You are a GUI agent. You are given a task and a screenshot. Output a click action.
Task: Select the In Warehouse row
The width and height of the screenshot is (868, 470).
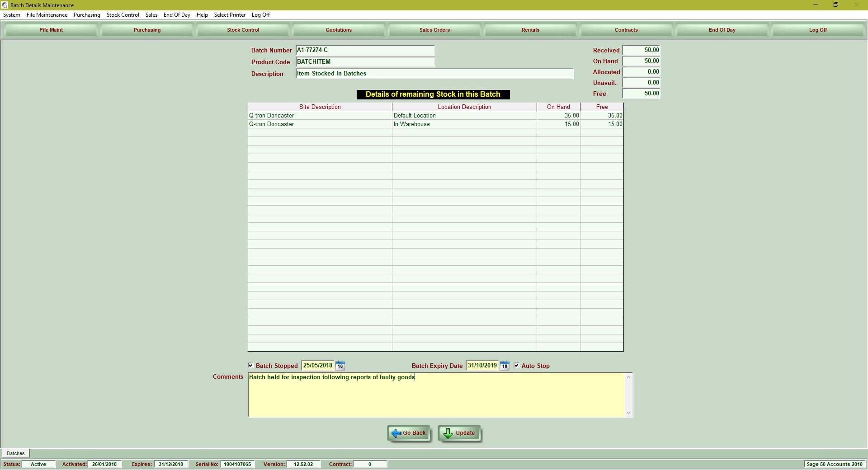435,124
